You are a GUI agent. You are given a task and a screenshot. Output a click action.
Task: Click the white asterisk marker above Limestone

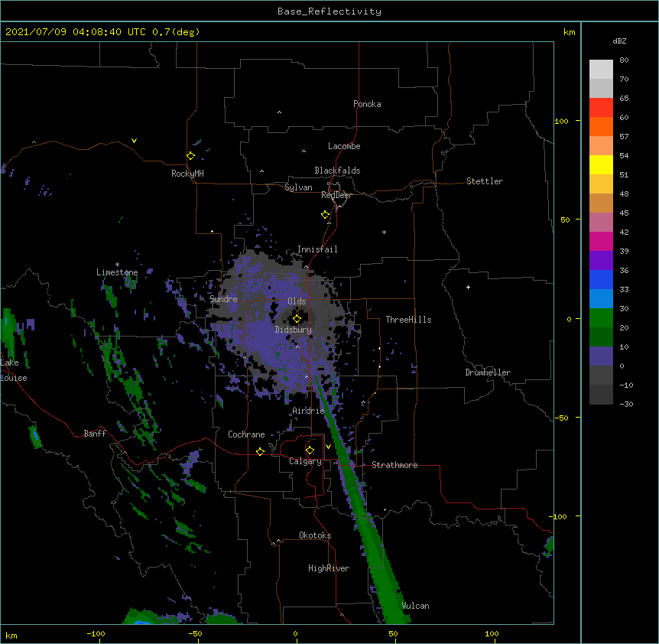pyautogui.click(x=117, y=265)
